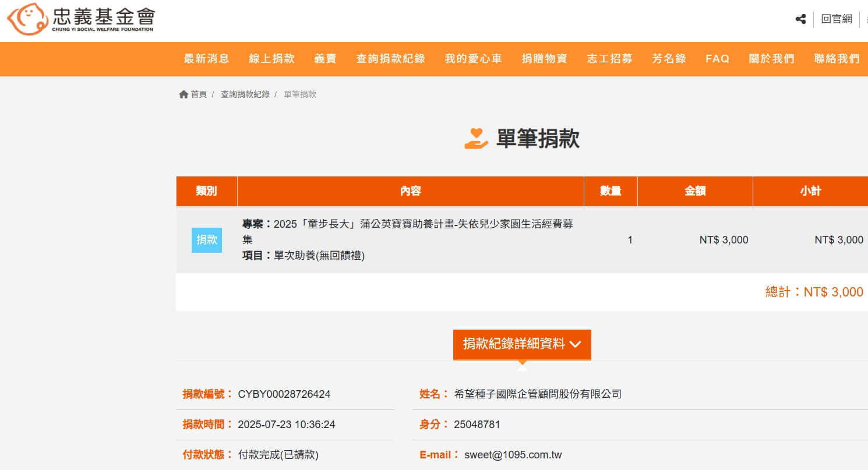Go to 關於我們 page
The width and height of the screenshot is (868, 470).
771,59
